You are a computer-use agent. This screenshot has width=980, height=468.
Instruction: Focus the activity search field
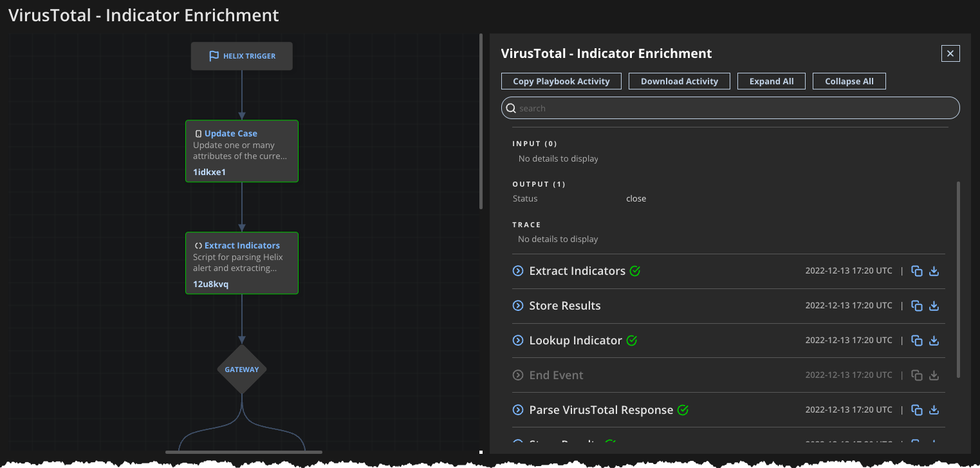coord(730,108)
